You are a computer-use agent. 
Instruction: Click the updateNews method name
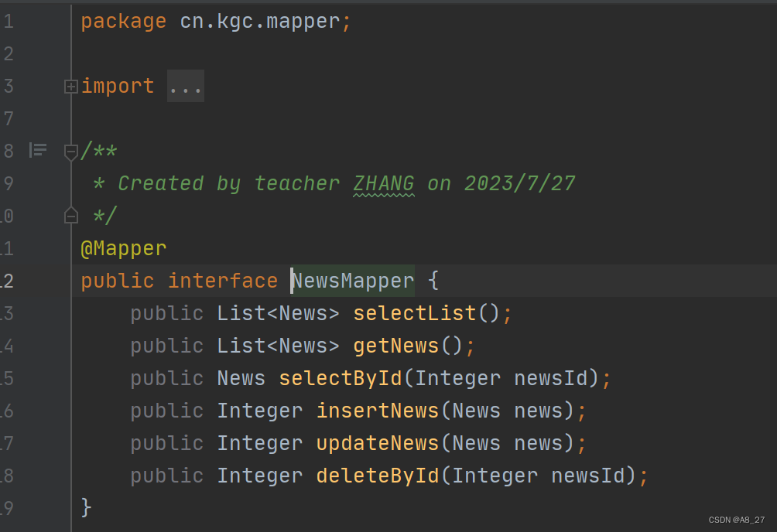point(377,442)
